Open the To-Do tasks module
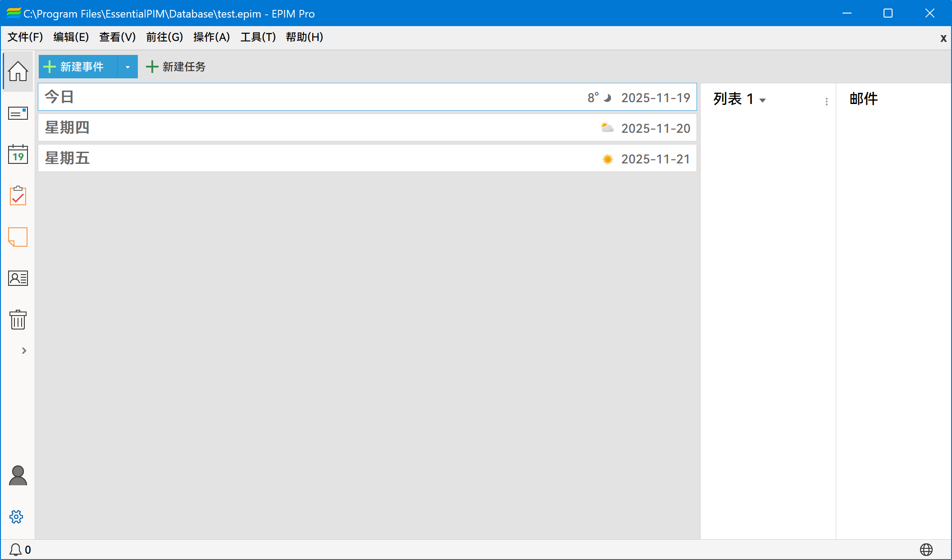Screen dimensions: 952x560 pos(18,195)
